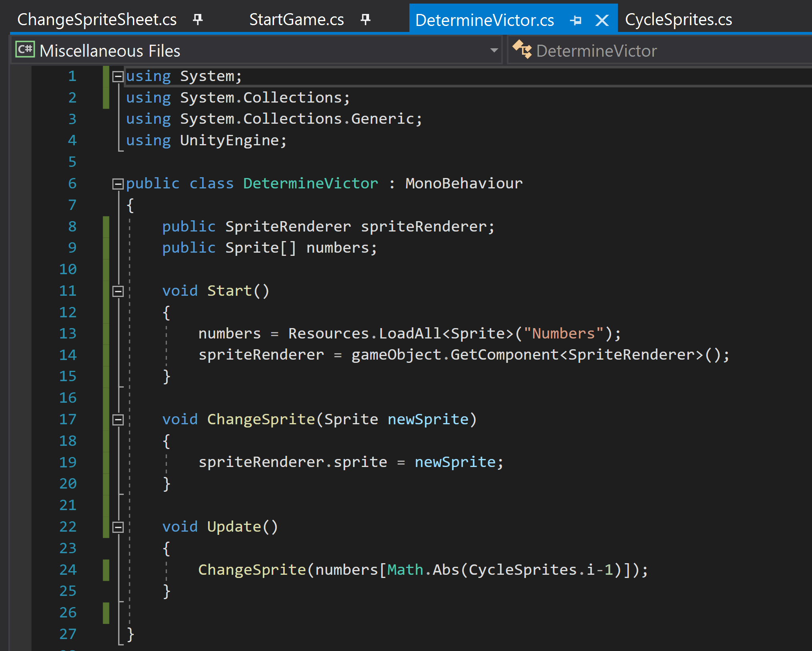Click the breakpoint margin beside line 13
Screen dimensions: 812x651
[20, 333]
